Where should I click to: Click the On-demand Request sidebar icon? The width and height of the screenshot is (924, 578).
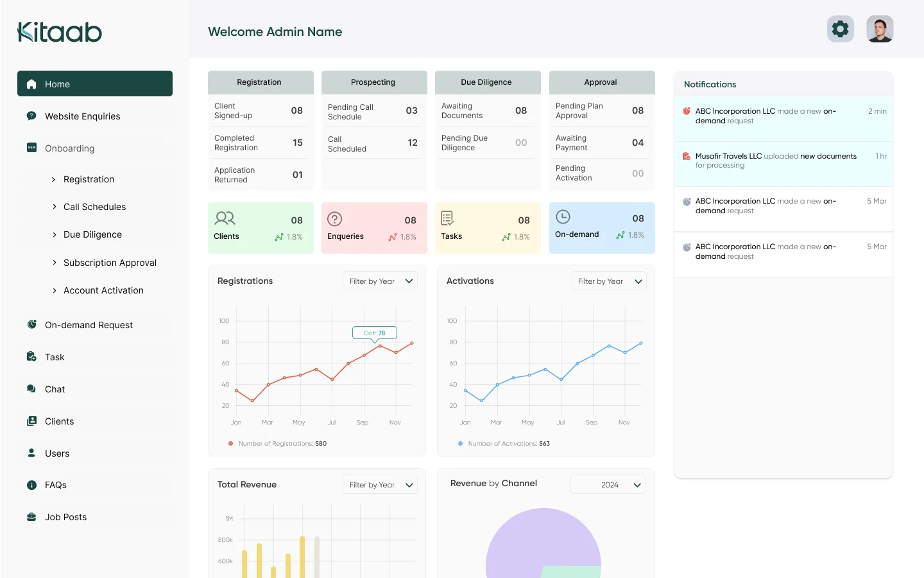[31, 324]
